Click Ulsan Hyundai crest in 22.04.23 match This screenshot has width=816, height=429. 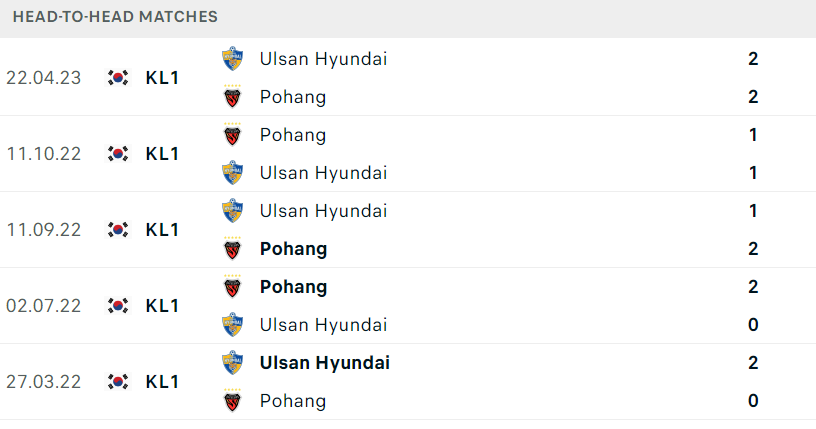pos(233,59)
